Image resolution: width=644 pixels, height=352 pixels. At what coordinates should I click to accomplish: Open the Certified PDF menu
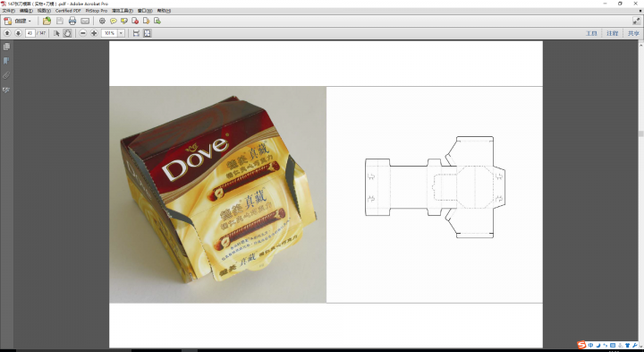pos(68,11)
